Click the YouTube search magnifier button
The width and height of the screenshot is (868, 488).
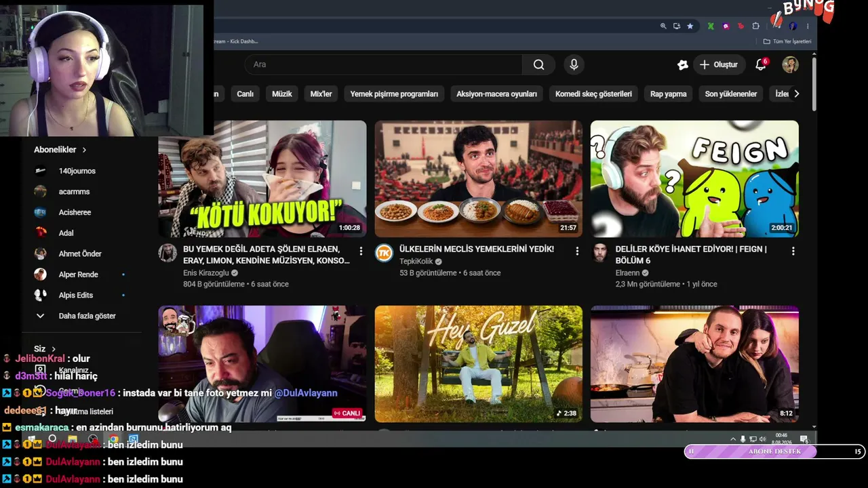(538, 64)
